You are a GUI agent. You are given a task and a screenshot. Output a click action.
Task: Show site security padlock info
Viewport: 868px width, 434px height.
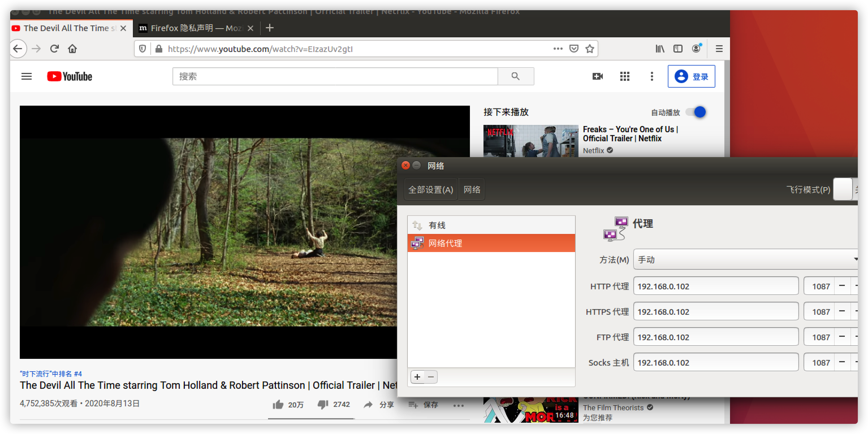click(159, 49)
